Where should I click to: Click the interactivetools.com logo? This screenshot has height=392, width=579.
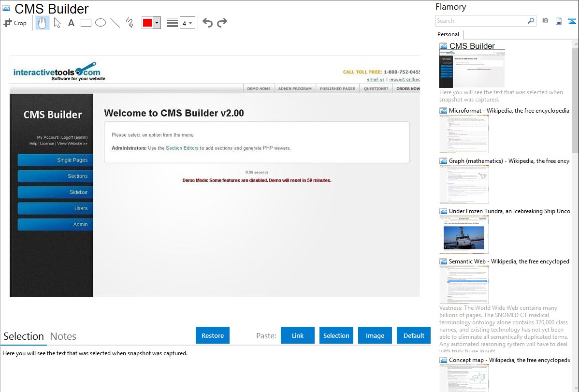pyautogui.click(x=59, y=72)
